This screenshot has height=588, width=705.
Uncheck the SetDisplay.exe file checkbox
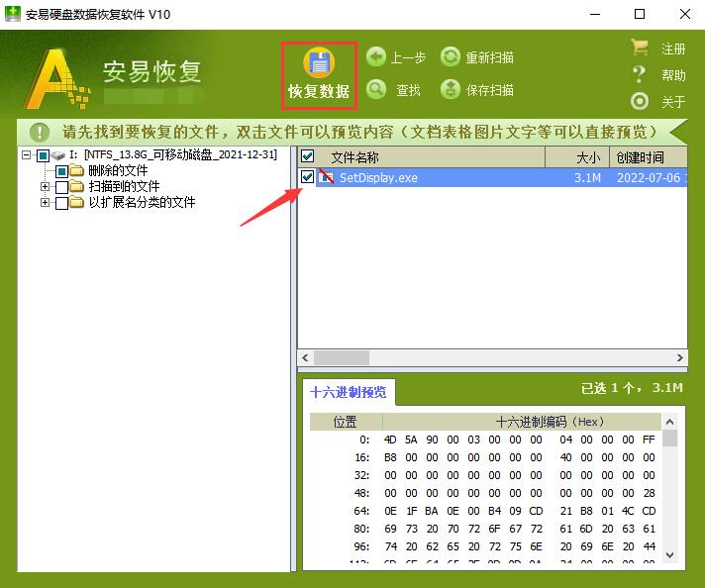click(308, 177)
